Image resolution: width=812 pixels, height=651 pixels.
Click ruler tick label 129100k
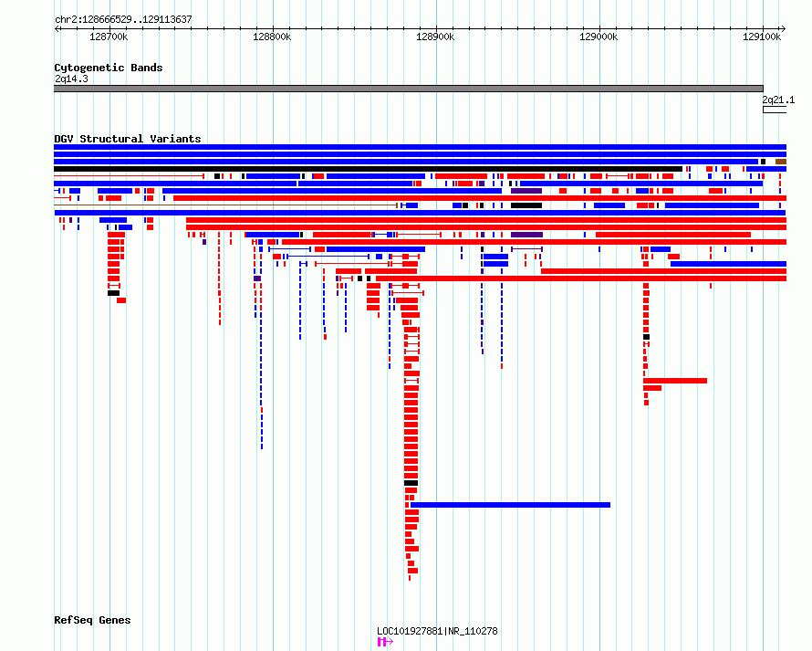click(x=762, y=37)
